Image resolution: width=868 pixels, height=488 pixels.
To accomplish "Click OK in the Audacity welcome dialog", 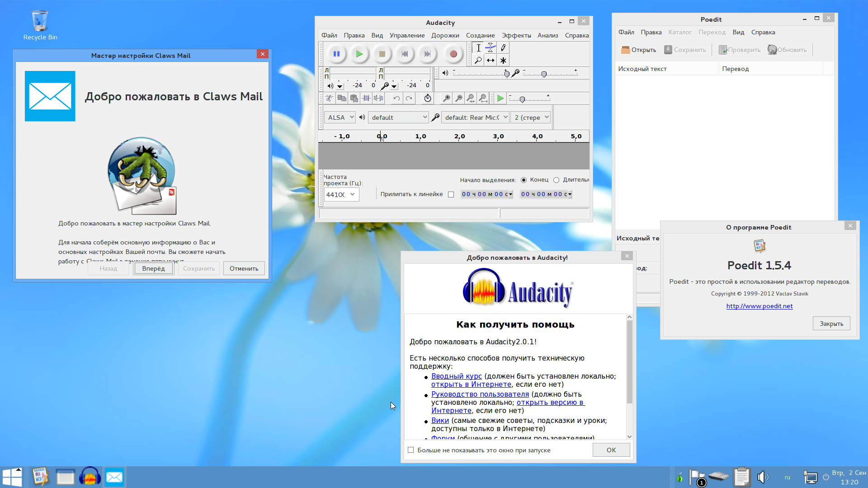I will (x=611, y=450).
